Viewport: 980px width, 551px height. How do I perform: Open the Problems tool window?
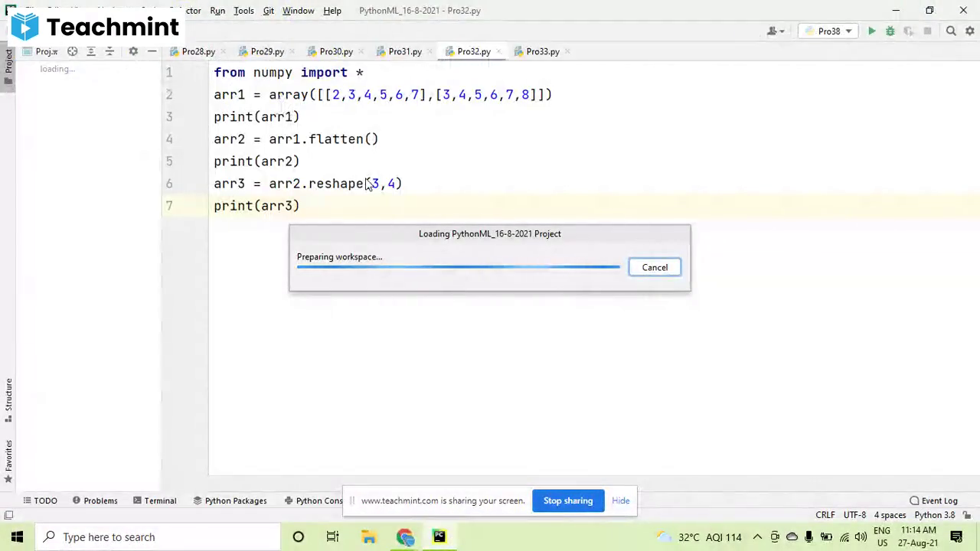[95, 500]
